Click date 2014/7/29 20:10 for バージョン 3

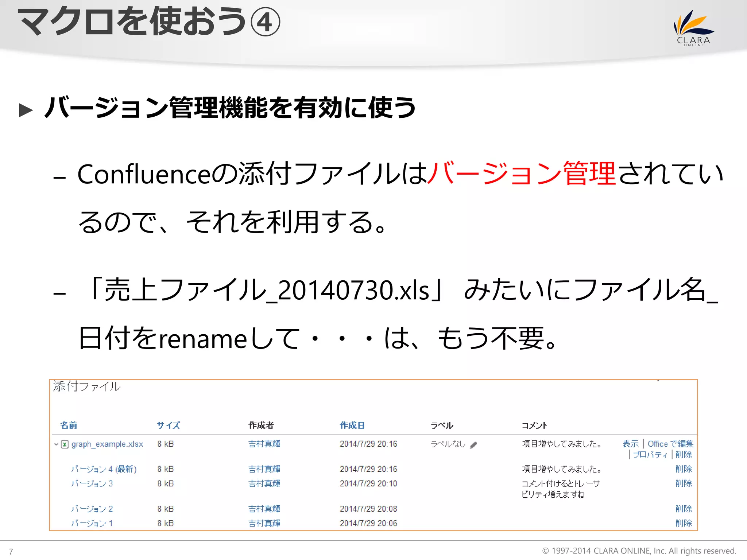[x=368, y=484]
